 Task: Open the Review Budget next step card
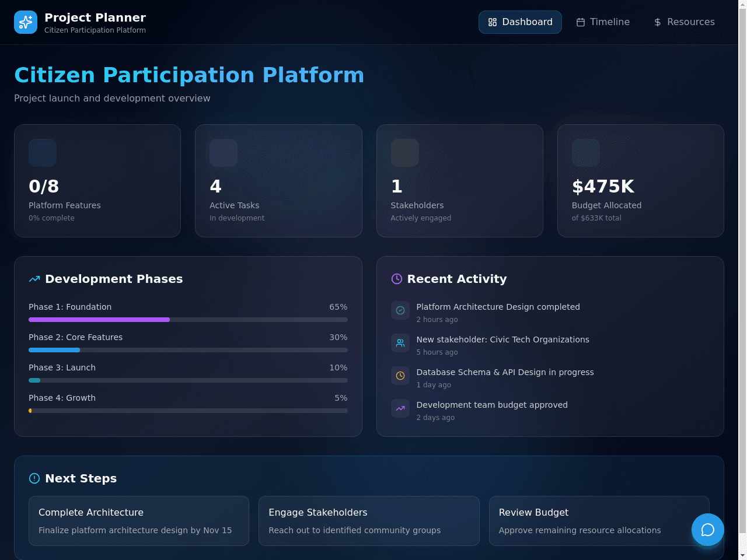click(x=599, y=521)
